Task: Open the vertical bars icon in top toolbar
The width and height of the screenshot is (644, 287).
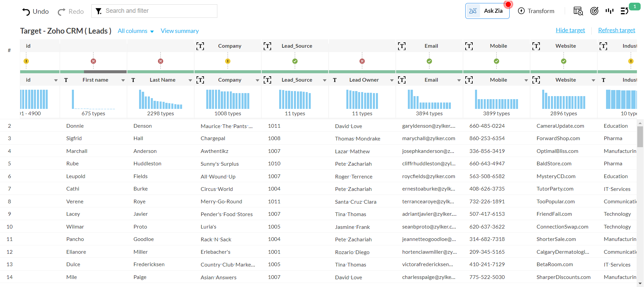Action: tap(609, 11)
